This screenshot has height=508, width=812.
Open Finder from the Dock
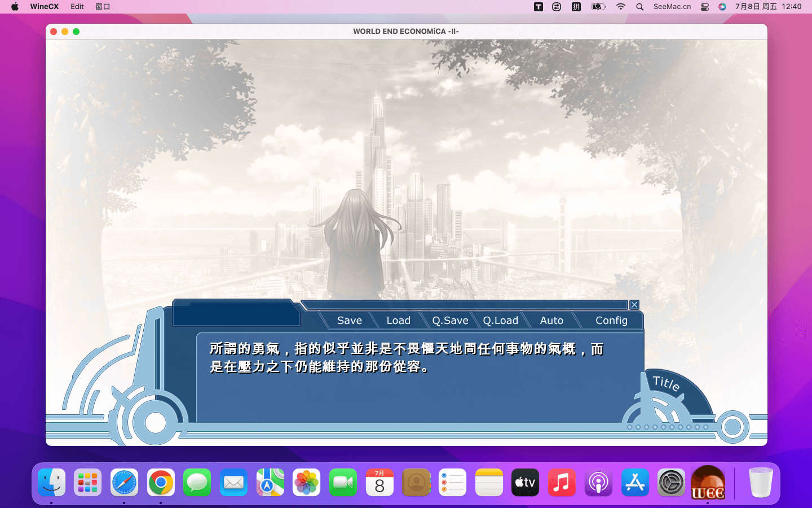pyautogui.click(x=52, y=483)
